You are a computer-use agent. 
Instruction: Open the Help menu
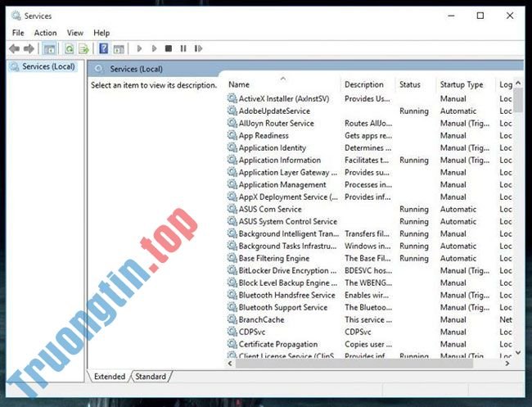101,33
